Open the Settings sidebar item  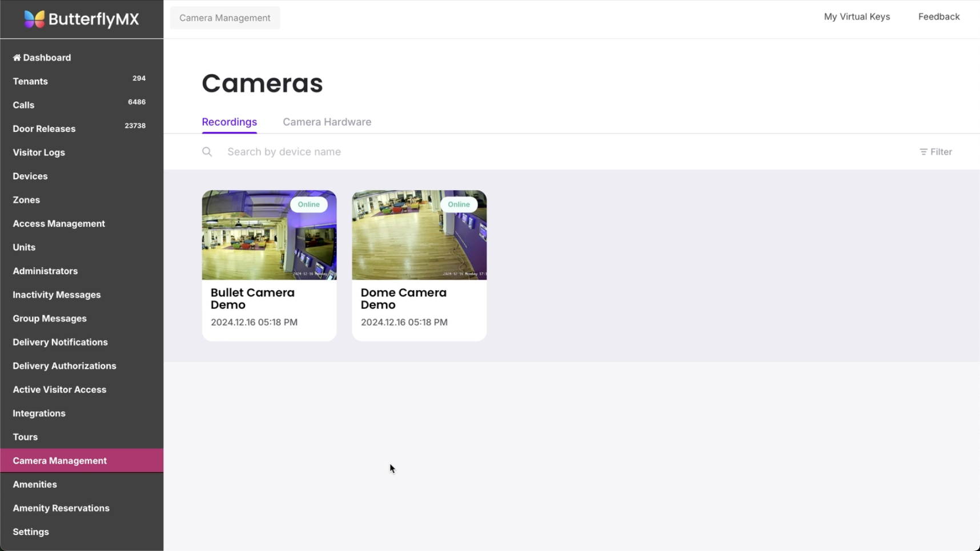tap(31, 532)
